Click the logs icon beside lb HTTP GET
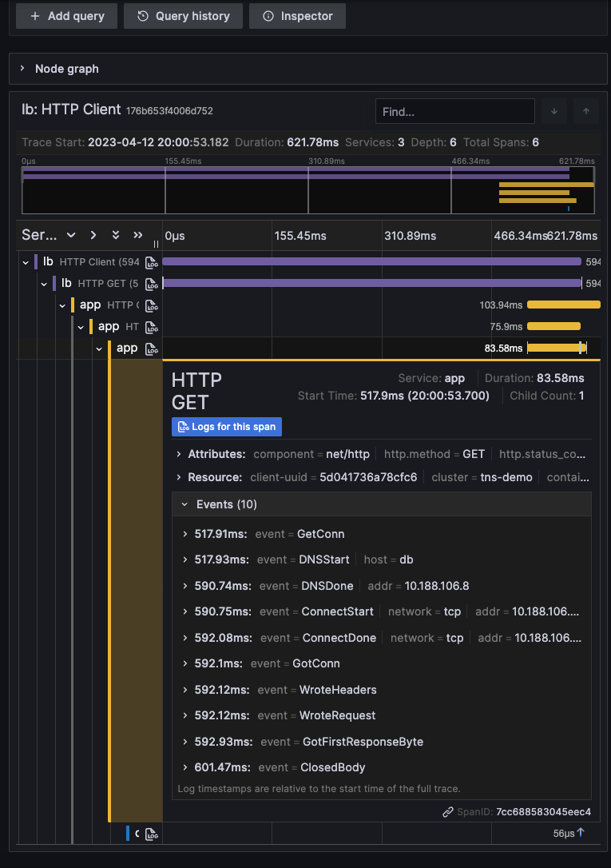The width and height of the screenshot is (611, 868). 152,283
